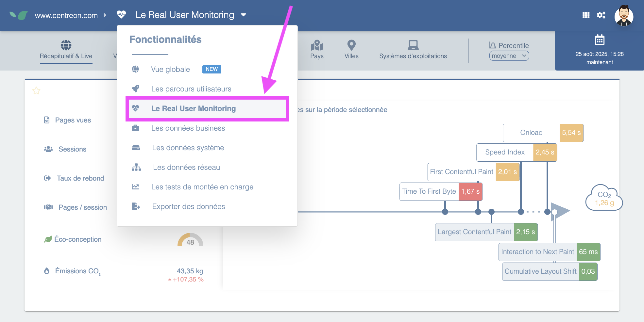Click the calendar icon above the date
Image resolution: width=644 pixels, height=322 pixels.
600,40
